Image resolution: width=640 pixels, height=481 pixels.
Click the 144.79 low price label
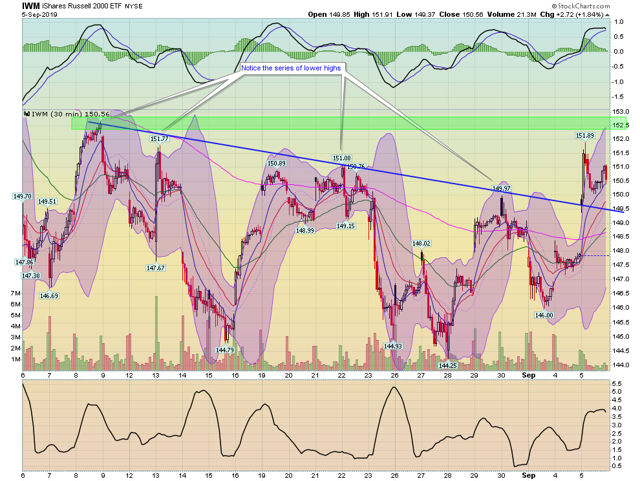click(225, 350)
